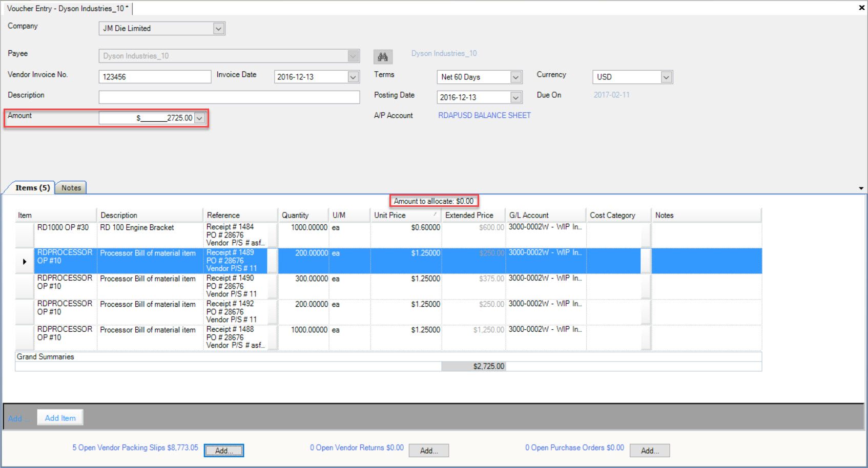Open the Currency dropdown arrow
868x468 pixels.
pos(666,77)
